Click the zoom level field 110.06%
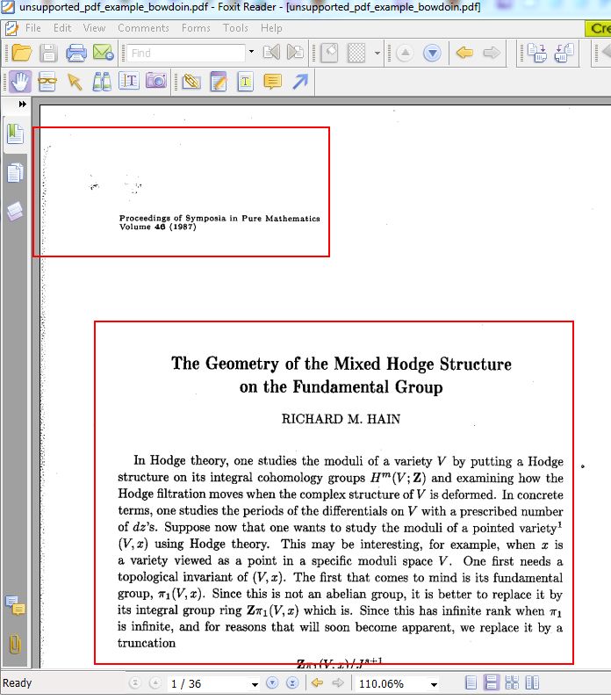The height and width of the screenshot is (700, 611). (x=392, y=683)
